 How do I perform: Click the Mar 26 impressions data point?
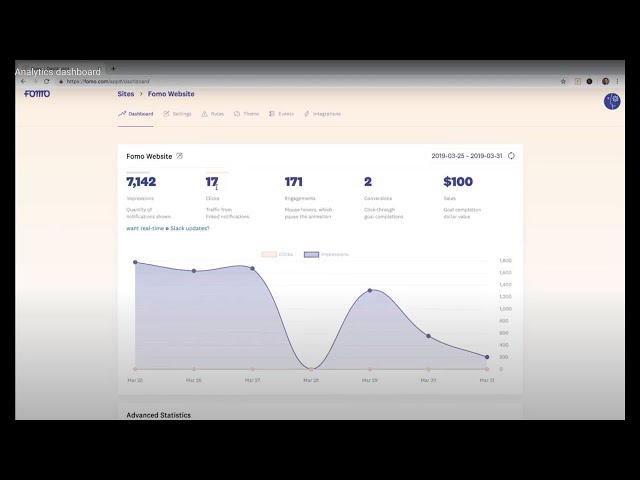point(194,271)
